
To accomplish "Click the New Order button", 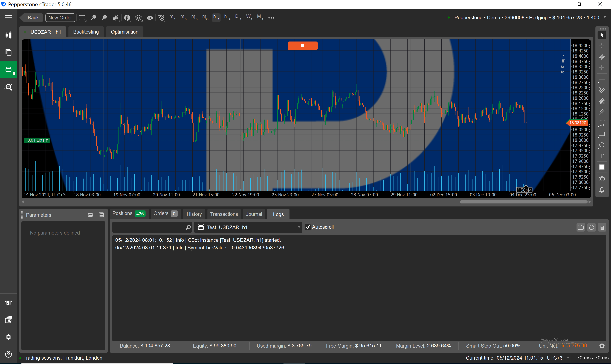I will click(60, 18).
